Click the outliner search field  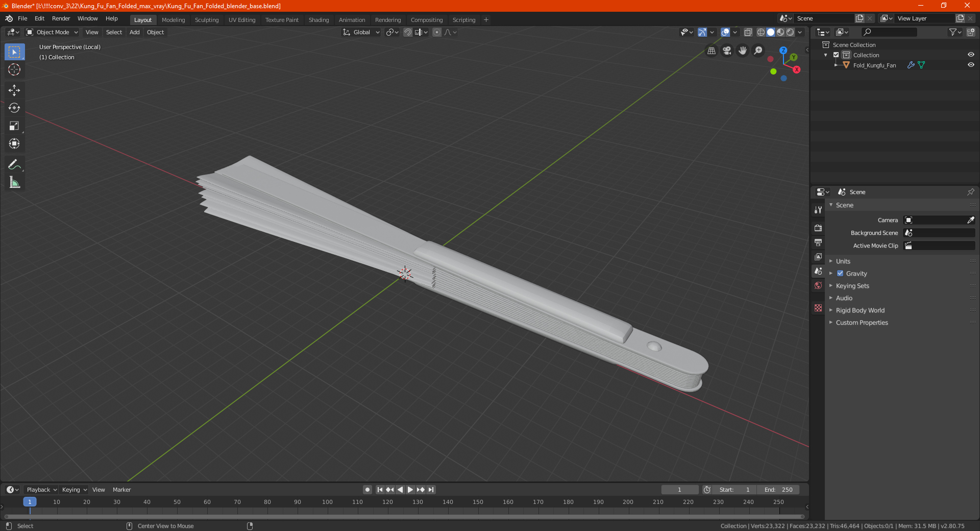(x=889, y=32)
